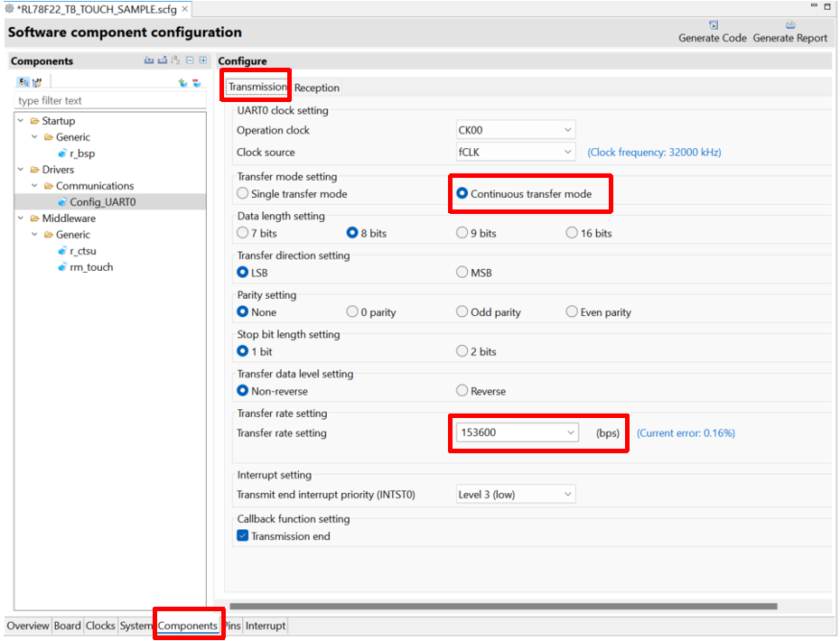Image resolution: width=840 pixels, height=641 pixels.
Task: Click the Generate Code icon
Action: [713, 25]
